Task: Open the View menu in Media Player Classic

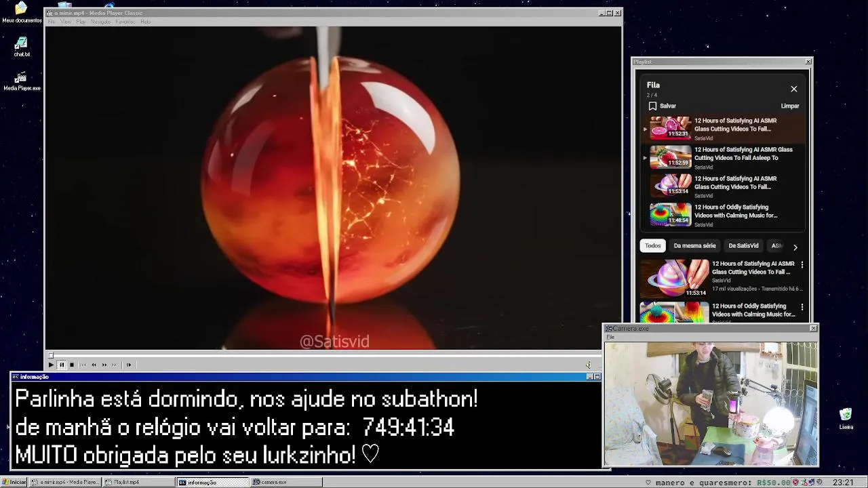Action: [66, 22]
